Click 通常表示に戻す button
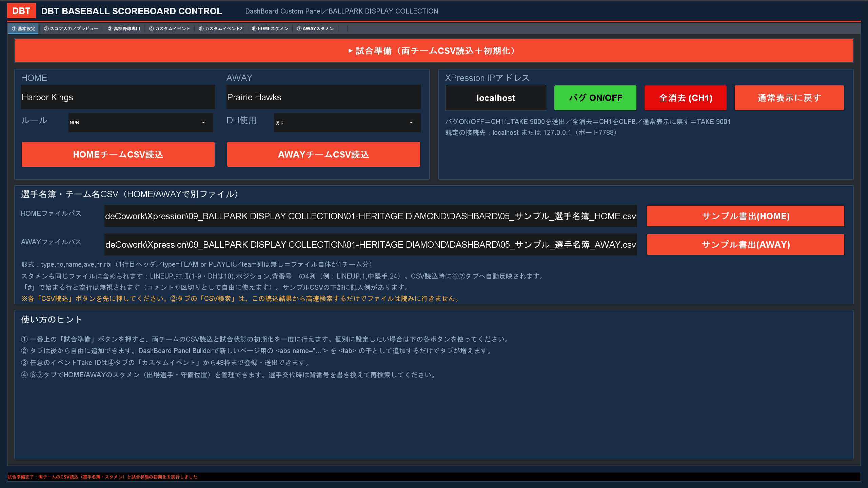 [x=789, y=98]
